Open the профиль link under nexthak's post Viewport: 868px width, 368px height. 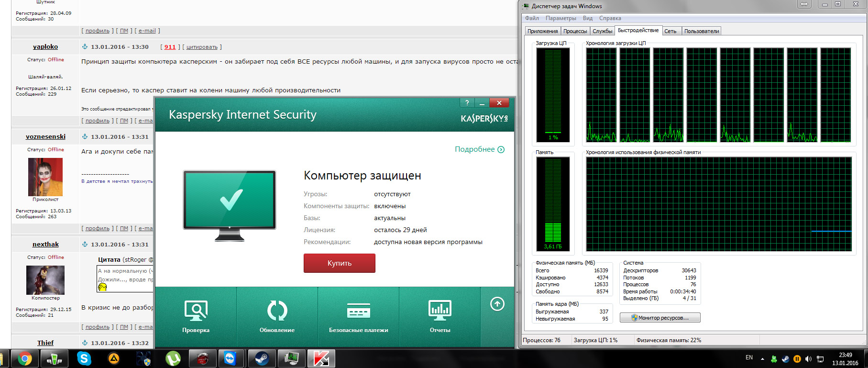[x=98, y=327]
